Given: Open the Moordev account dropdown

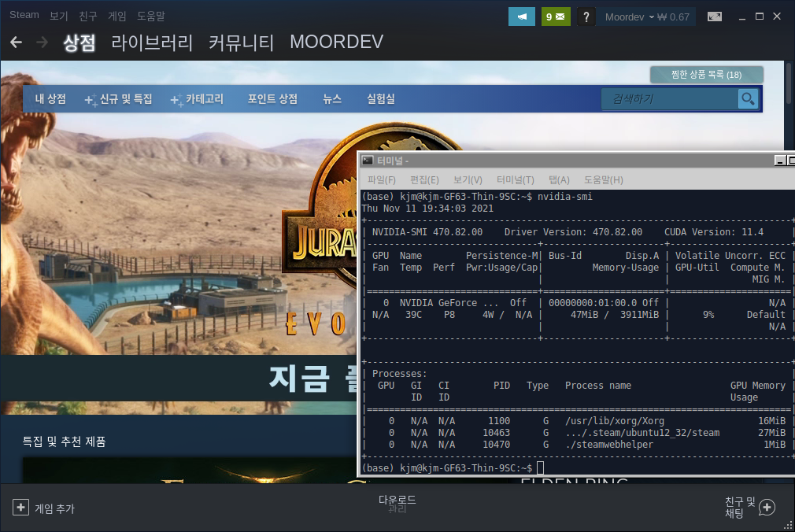Looking at the screenshot, I should click(629, 17).
